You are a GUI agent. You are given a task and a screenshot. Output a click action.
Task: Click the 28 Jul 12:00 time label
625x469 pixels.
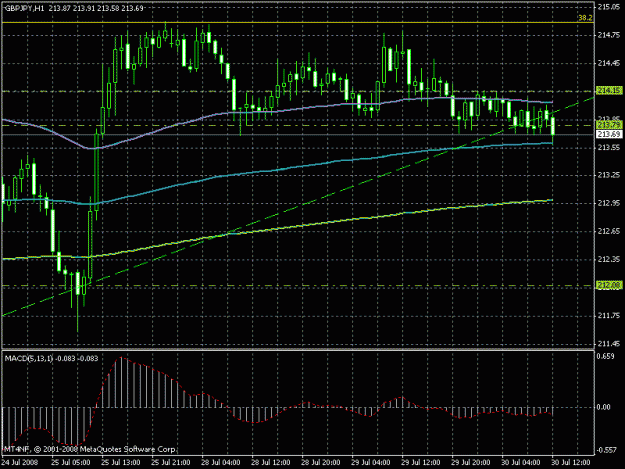pyautogui.click(x=271, y=463)
